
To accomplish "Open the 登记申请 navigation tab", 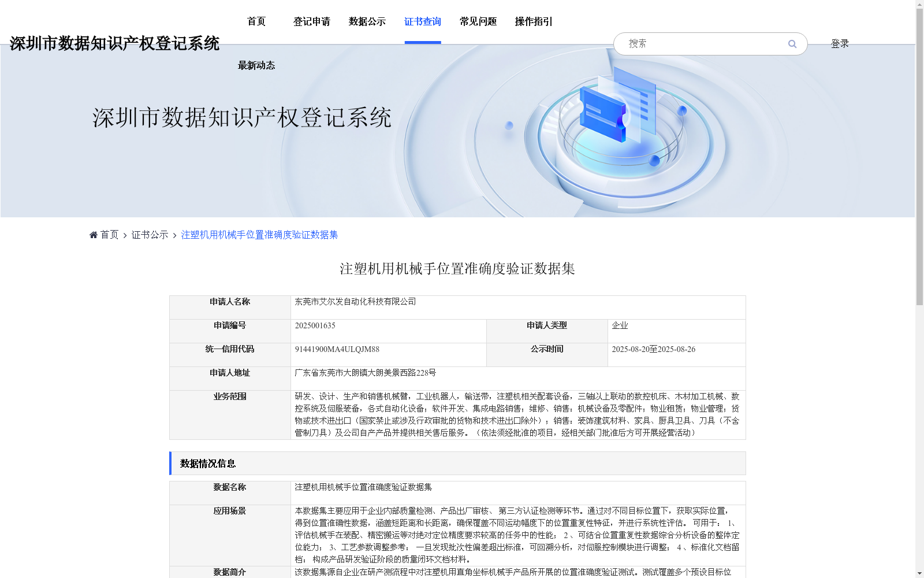I will point(312,21).
